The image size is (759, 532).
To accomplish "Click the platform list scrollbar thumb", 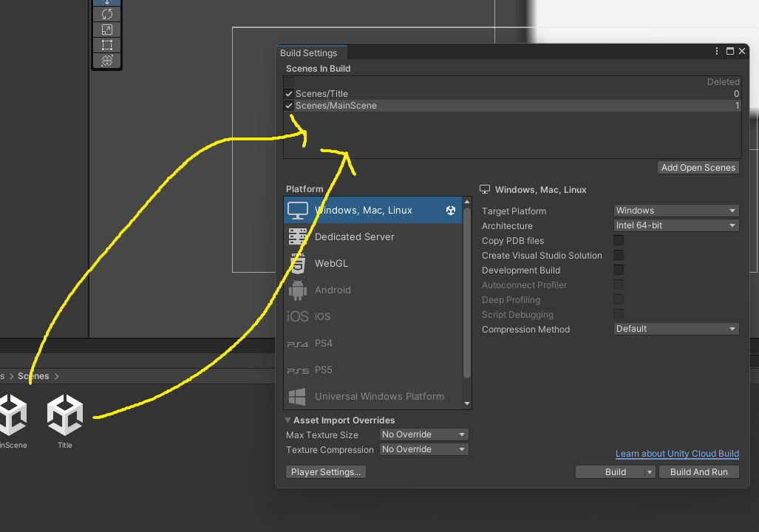I will coord(467,293).
